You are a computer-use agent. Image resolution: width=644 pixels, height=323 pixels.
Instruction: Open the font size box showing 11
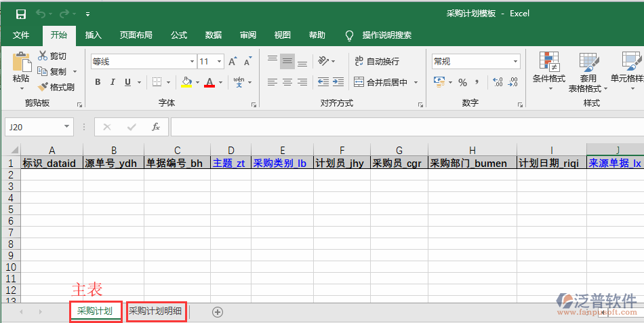coord(211,62)
